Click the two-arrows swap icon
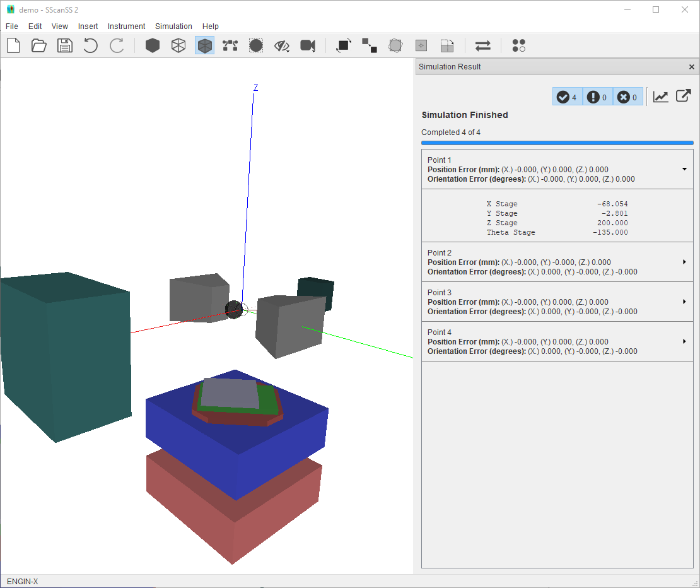Image resolution: width=700 pixels, height=588 pixels. pyautogui.click(x=483, y=45)
